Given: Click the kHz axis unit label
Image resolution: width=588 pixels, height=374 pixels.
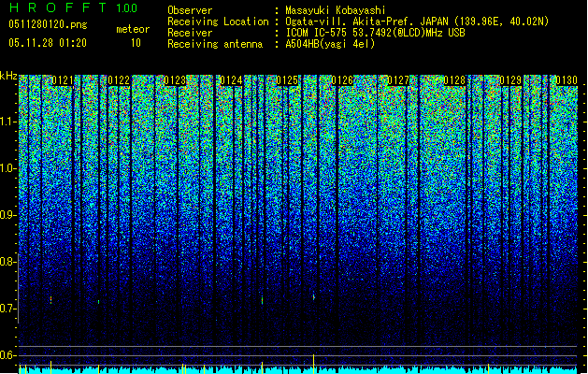Looking at the screenshot, I should (x=8, y=76).
